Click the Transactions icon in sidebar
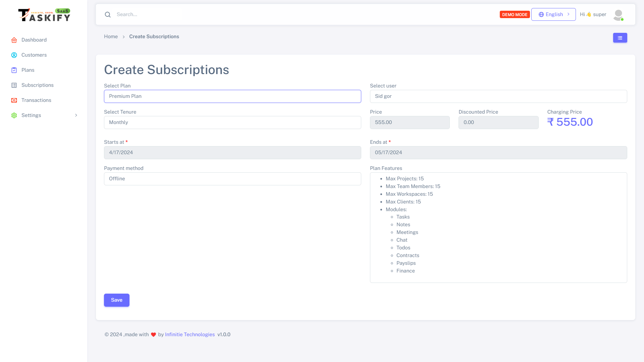Image resolution: width=644 pixels, height=362 pixels. (14, 101)
